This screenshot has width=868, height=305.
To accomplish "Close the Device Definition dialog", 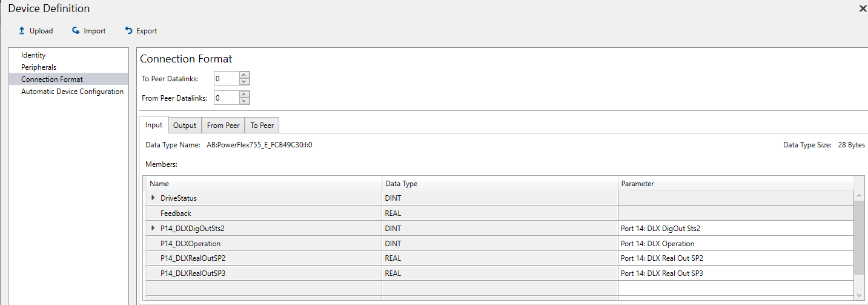I will pos(863,8).
